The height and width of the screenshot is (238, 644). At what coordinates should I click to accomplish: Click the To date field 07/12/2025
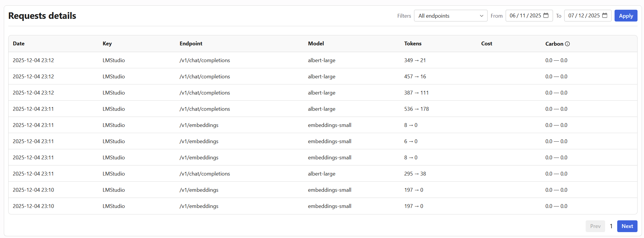(584, 16)
